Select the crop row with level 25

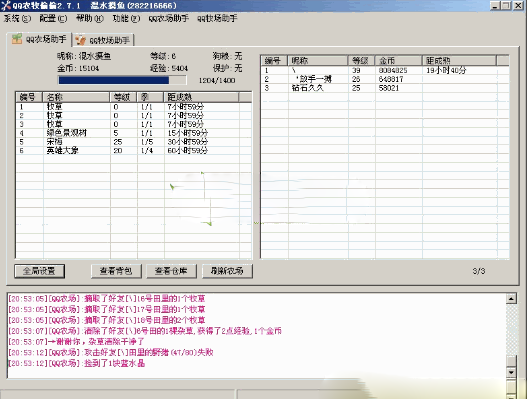tap(133, 142)
